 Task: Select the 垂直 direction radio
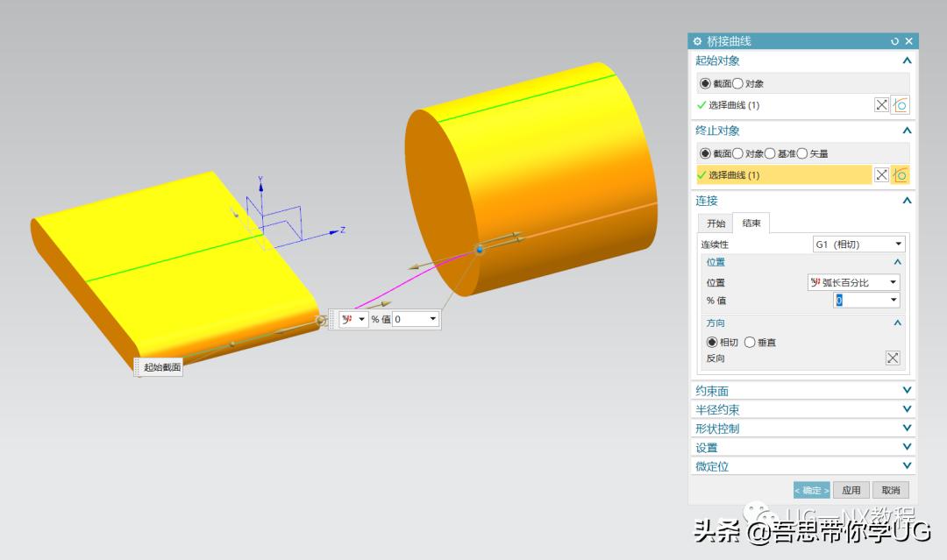[750, 342]
